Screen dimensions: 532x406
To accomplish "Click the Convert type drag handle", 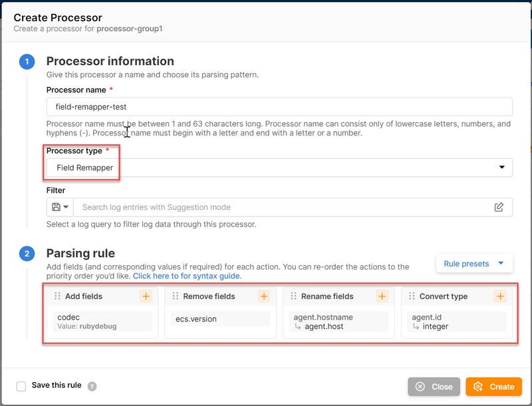I will click(x=412, y=296).
